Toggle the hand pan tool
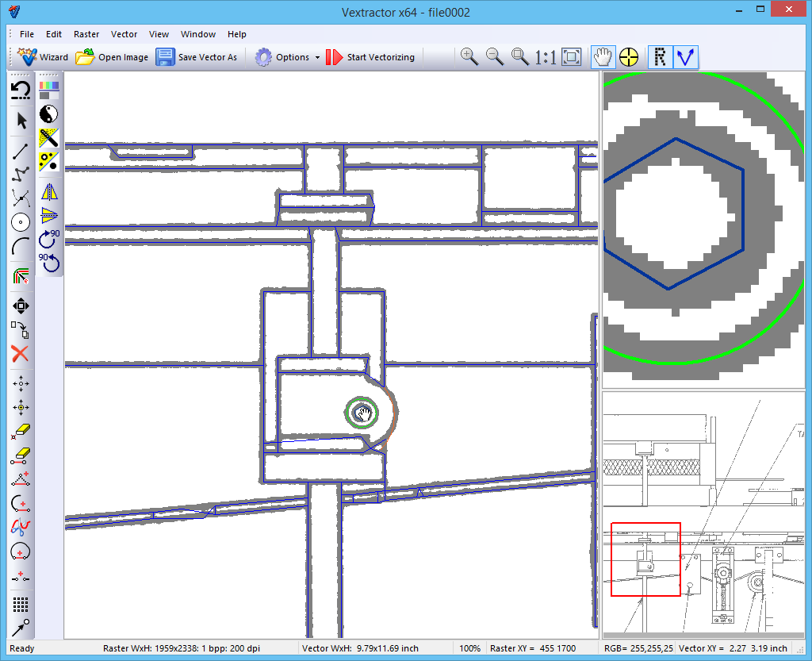 pos(603,56)
